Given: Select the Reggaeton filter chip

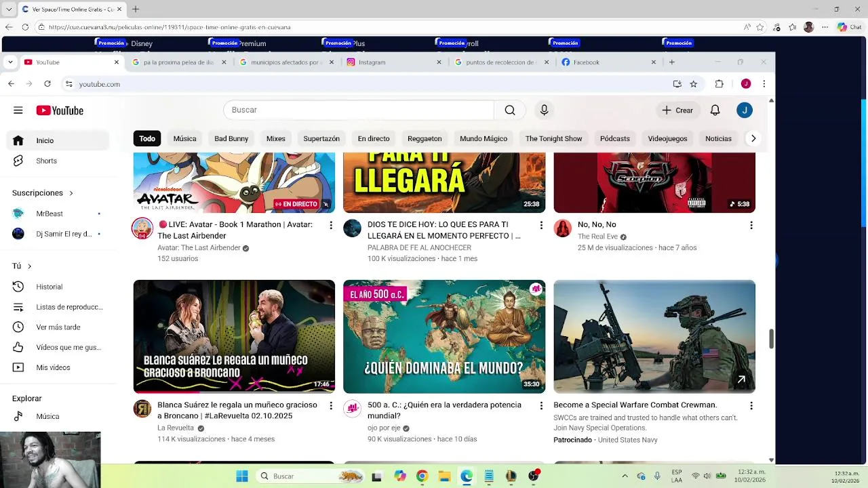Looking at the screenshot, I should point(425,138).
